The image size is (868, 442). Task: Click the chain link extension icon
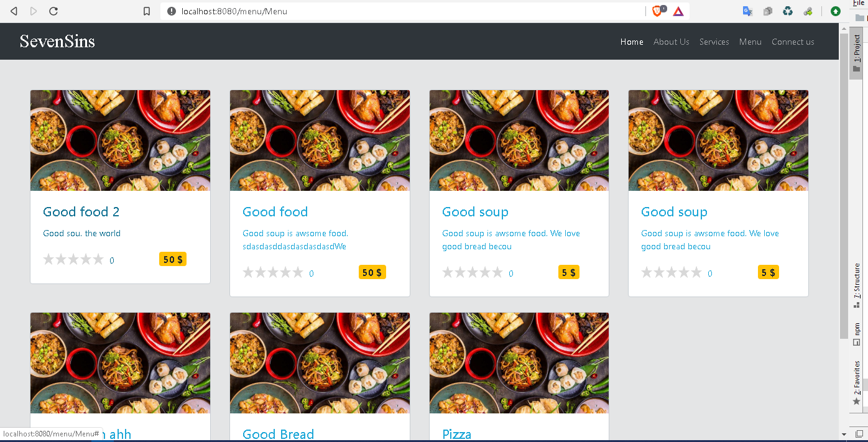808,11
